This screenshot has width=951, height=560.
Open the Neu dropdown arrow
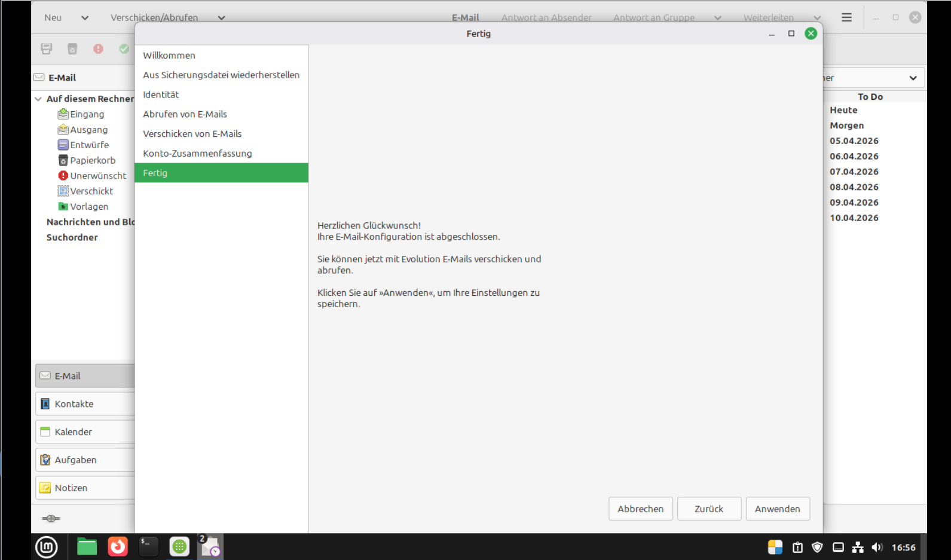pos(85,18)
